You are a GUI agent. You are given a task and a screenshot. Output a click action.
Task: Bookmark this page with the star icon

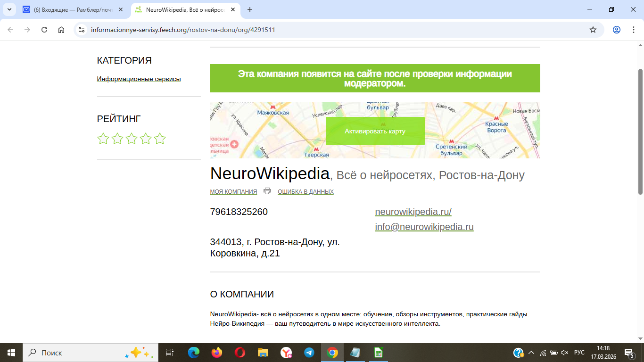(593, 30)
